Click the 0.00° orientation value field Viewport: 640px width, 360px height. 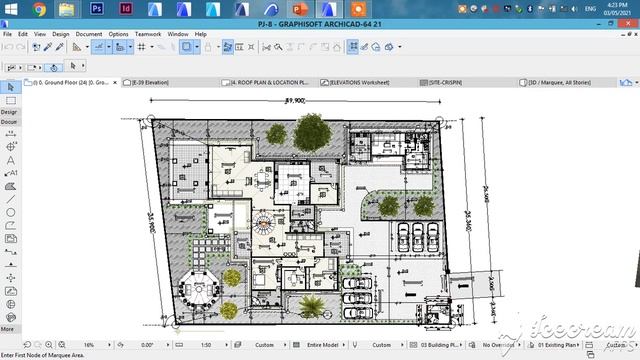coord(147,345)
